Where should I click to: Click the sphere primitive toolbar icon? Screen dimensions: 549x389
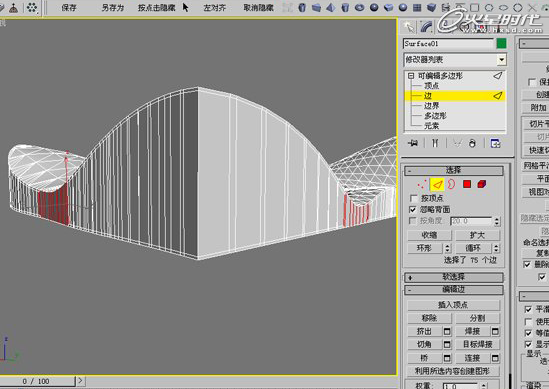[374, 7]
